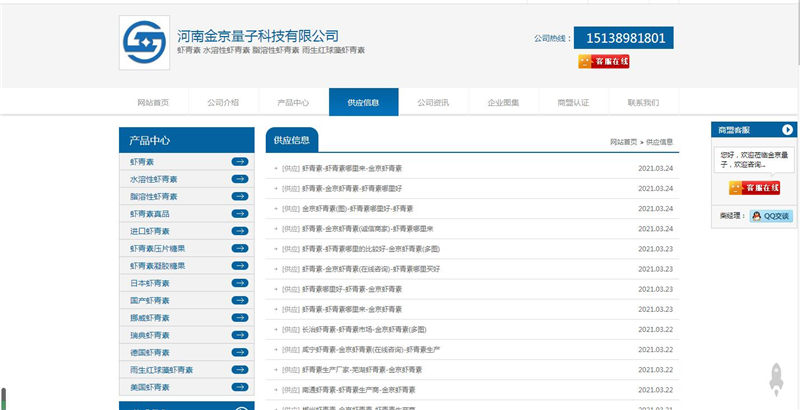This screenshot has width=800, height=410.
Task: Click the rocket back-to-top icon
Action: [775, 379]
